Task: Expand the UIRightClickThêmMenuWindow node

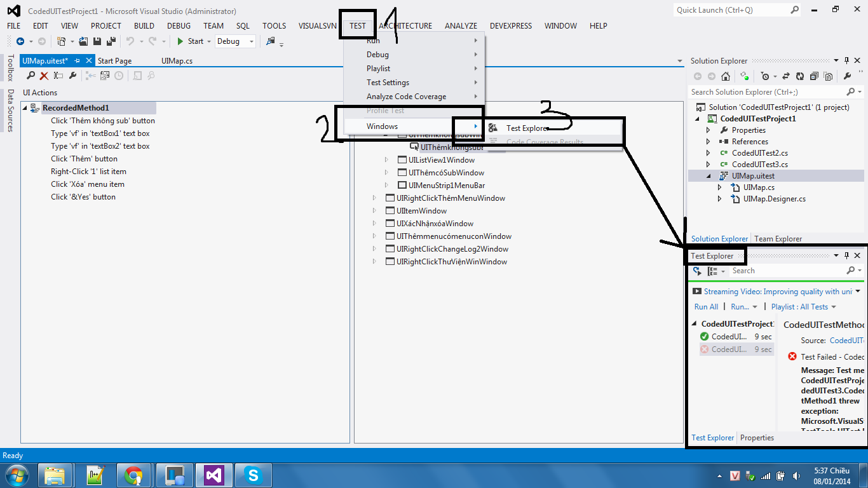Action: click(x=374, y=198)
